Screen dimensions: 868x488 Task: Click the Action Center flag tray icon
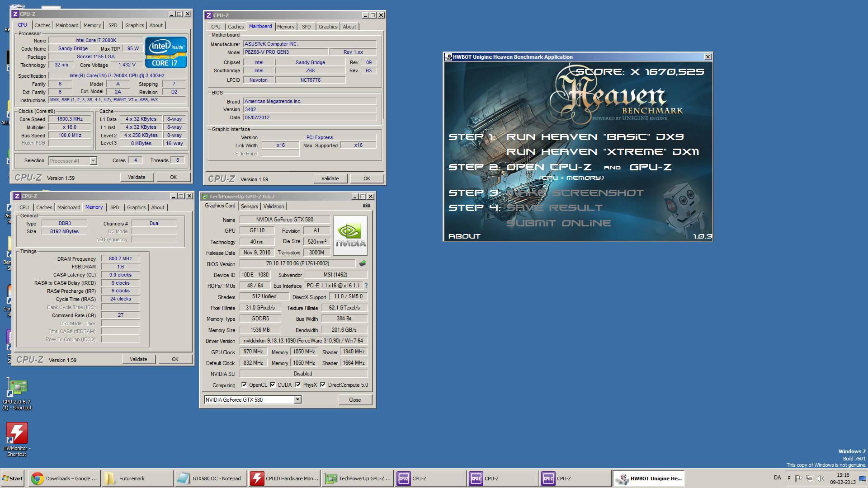point(799,479)
